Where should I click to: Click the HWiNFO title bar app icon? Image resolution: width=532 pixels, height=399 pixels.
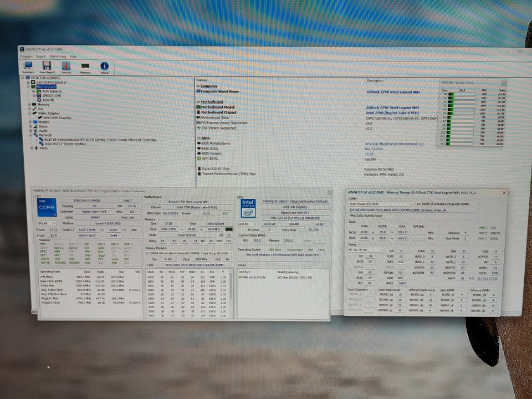click(x=22, y=49)
